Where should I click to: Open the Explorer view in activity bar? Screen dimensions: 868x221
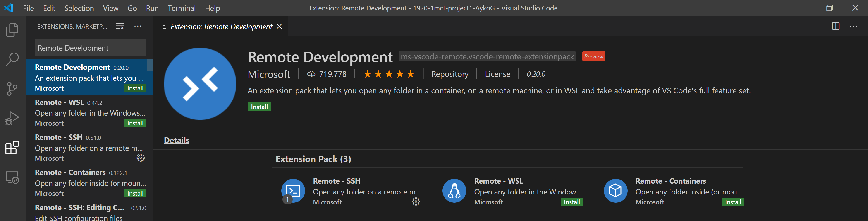click(12, 30)
